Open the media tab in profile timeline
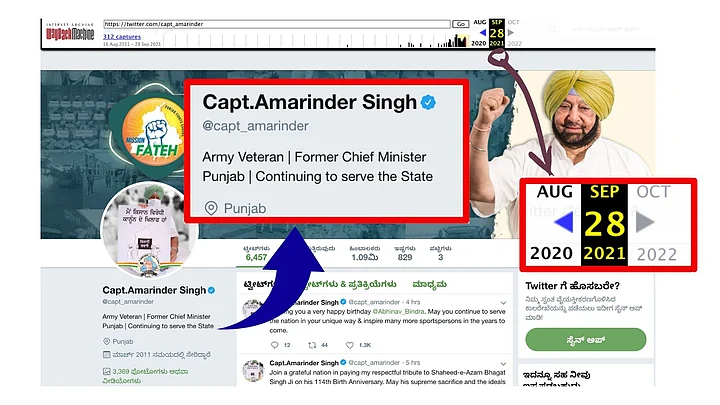The image size is (720, 405). click(x=429, y=284)
